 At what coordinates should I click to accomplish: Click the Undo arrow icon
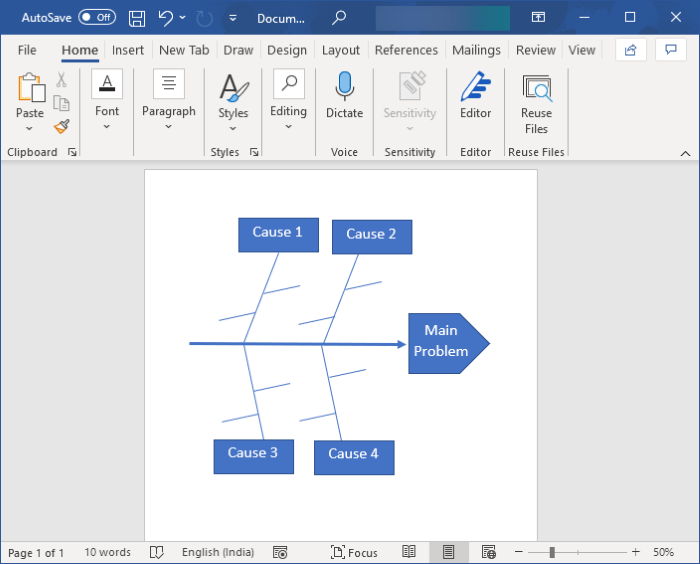click(165, 18)
